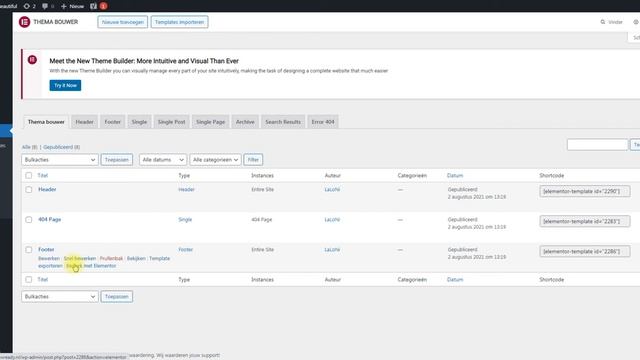The image size is (640, 360).
Task: Click the shortcode field with id 2286
Action: pos(584,251)
